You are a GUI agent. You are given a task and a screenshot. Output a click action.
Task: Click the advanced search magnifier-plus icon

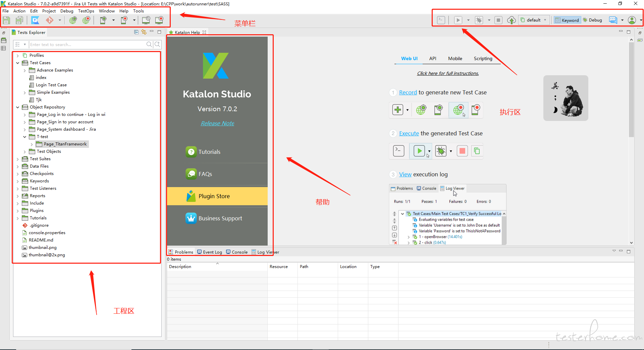click(157, 44)
